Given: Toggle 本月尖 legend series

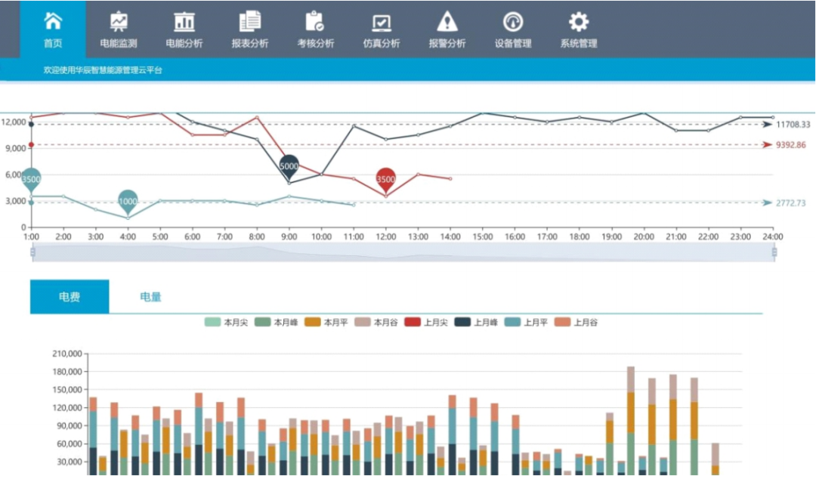Looking at the screenshot, I should [x=213, y=323].
